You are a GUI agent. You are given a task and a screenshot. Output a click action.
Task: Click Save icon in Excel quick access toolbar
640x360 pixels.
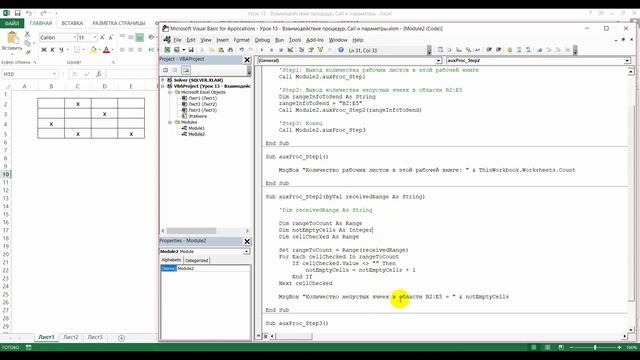click(x=18, y=13)
